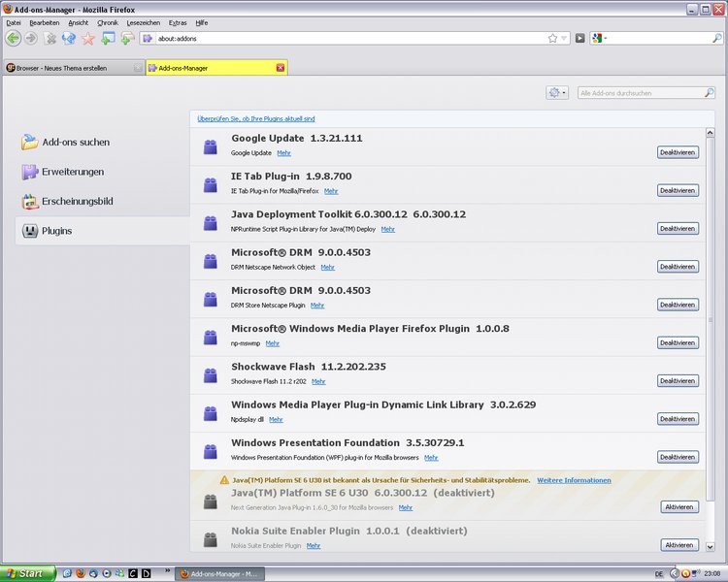Expand hidden quick launch items chevron

tap(167, 570)
